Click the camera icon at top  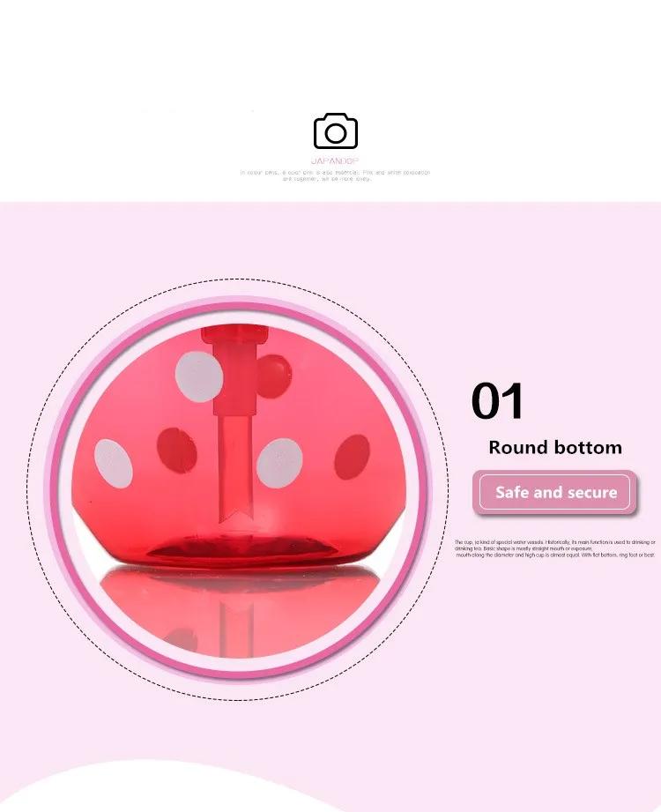(x=336, y=131)
